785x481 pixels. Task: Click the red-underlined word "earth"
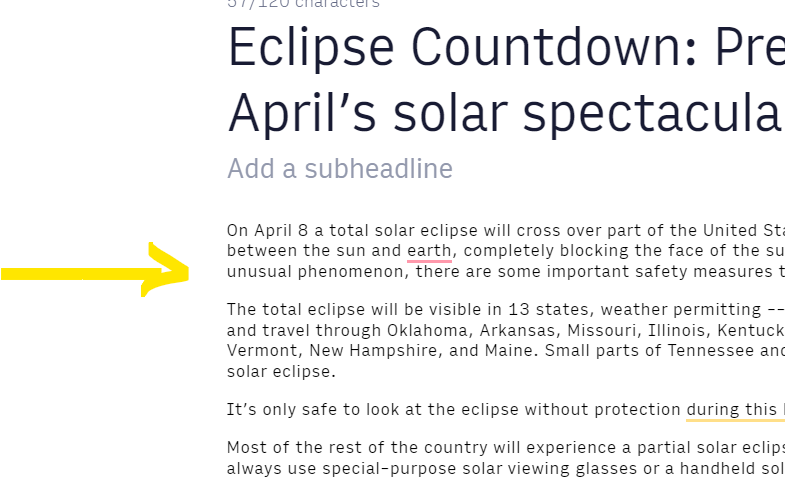(x=429, y=250)
